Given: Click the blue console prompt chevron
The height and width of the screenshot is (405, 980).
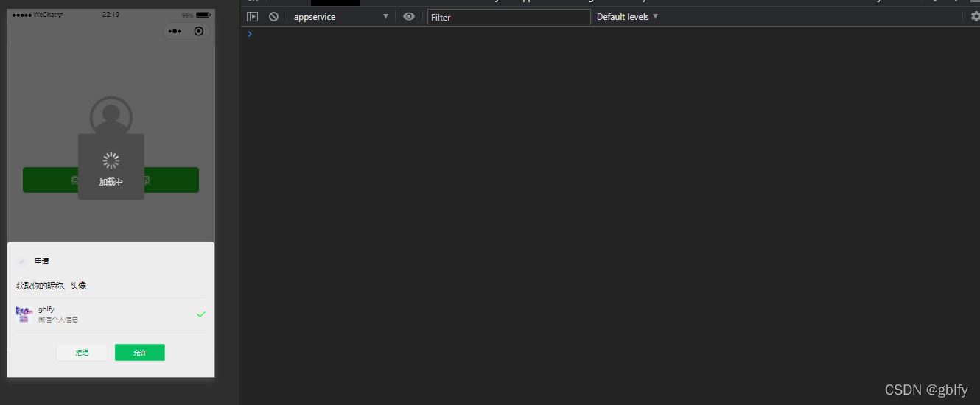Looking at the screenshot, I should point(250,34).
